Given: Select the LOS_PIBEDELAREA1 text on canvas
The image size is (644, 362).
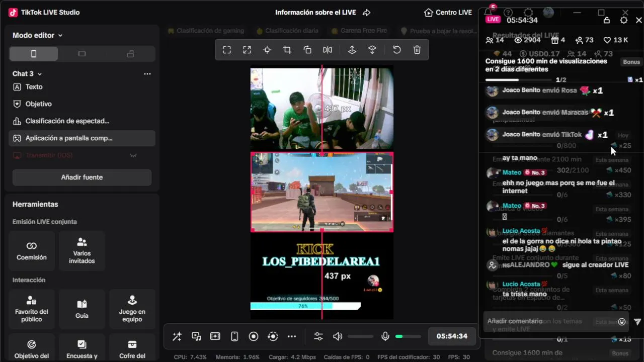Looking at the screenshot, I should [x=321, y=261].
